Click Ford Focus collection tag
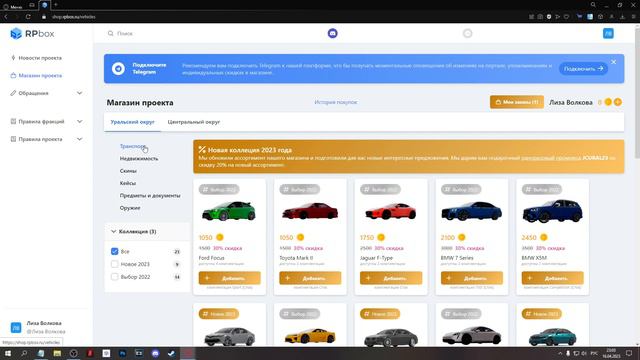Image resolution: width=640 pixels, height=360 pixels. [x=219, y=189]
